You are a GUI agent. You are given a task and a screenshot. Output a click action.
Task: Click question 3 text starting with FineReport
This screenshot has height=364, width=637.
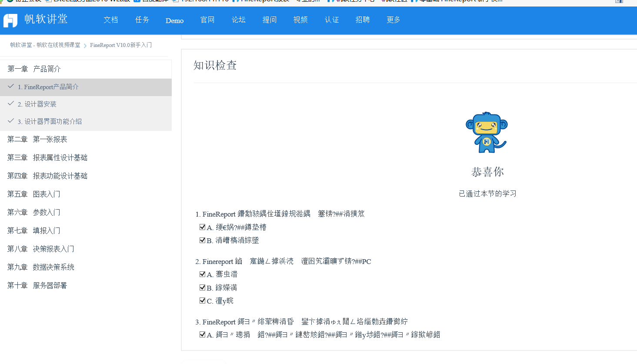pyautogui.click(x=301, y=322)
